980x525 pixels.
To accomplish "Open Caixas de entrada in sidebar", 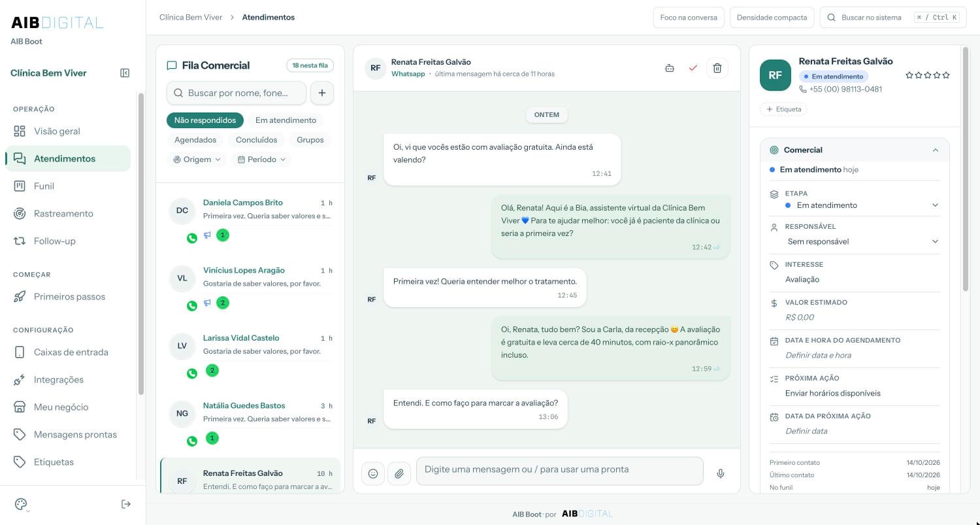I will (68, 352).
